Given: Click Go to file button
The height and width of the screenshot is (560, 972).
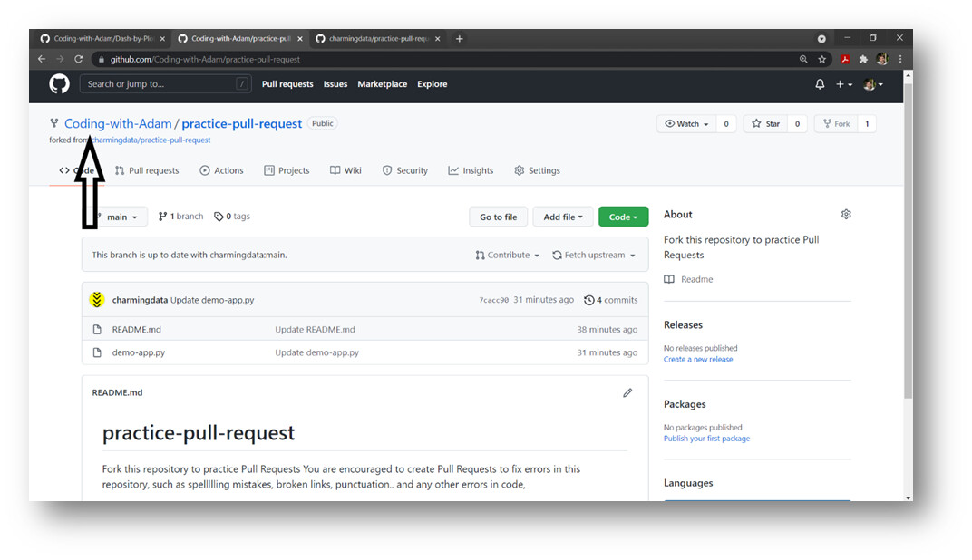Looking at the screenshot, I should (499, 217).
